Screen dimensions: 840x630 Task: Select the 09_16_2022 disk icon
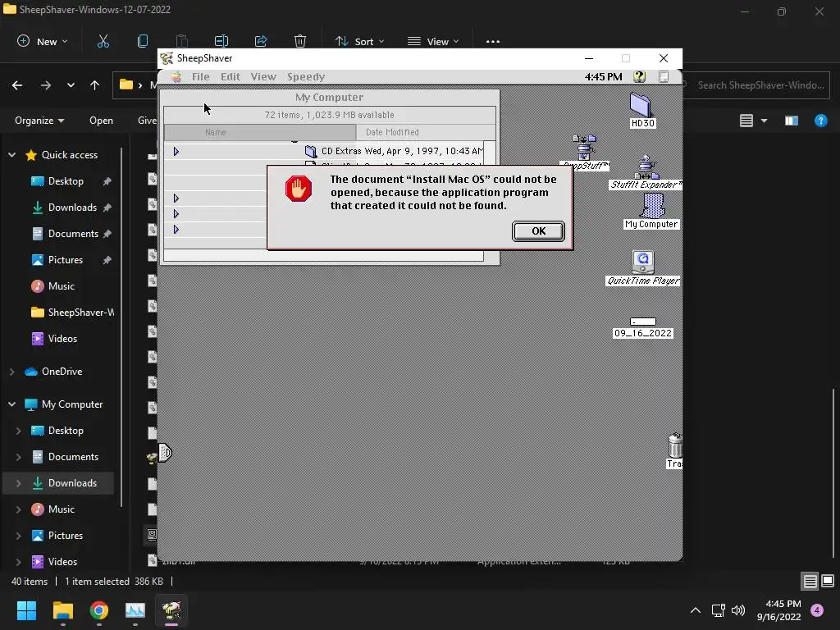643,328
